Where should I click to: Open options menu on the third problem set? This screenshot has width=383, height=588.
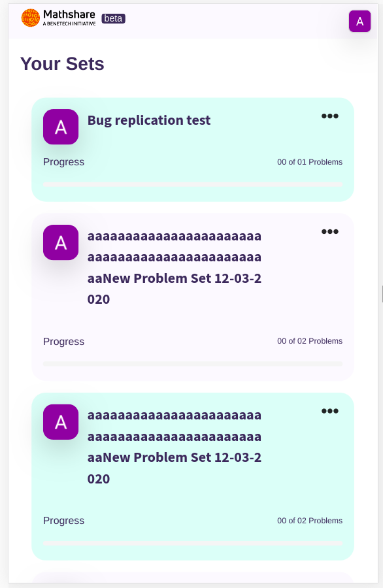[330, 410]
